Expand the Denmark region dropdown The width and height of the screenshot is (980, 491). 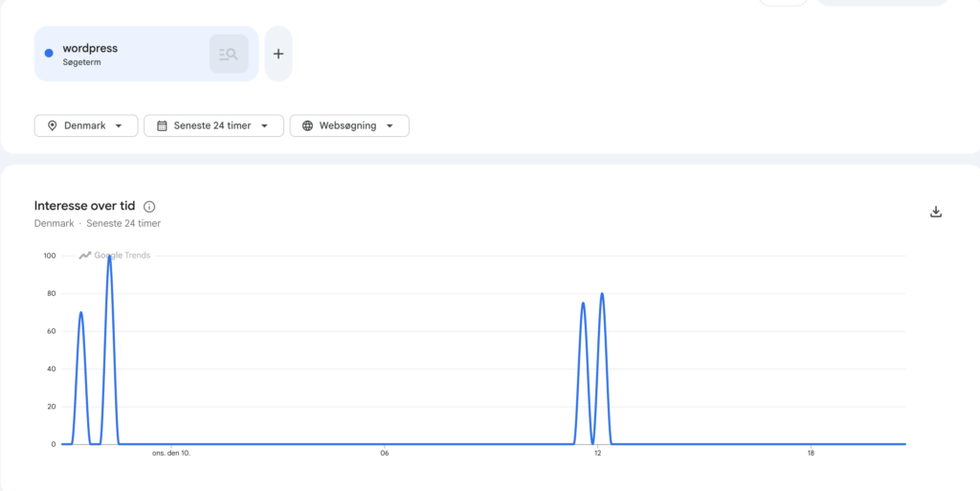(86, 125)
